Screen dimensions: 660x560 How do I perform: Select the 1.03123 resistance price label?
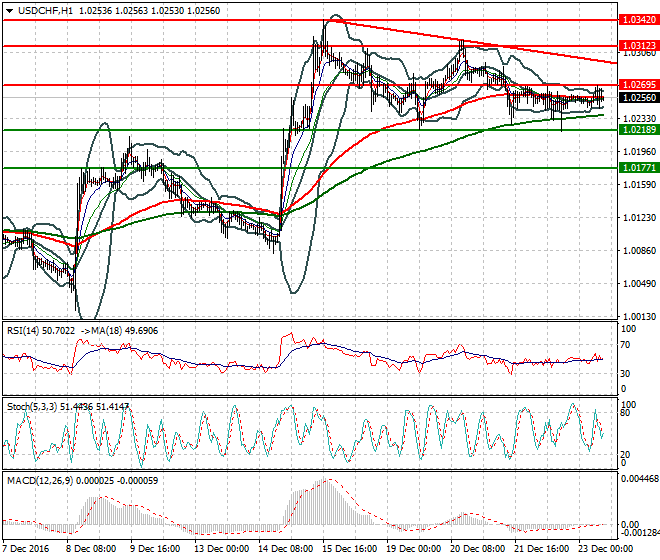click(x=639, y=45)
